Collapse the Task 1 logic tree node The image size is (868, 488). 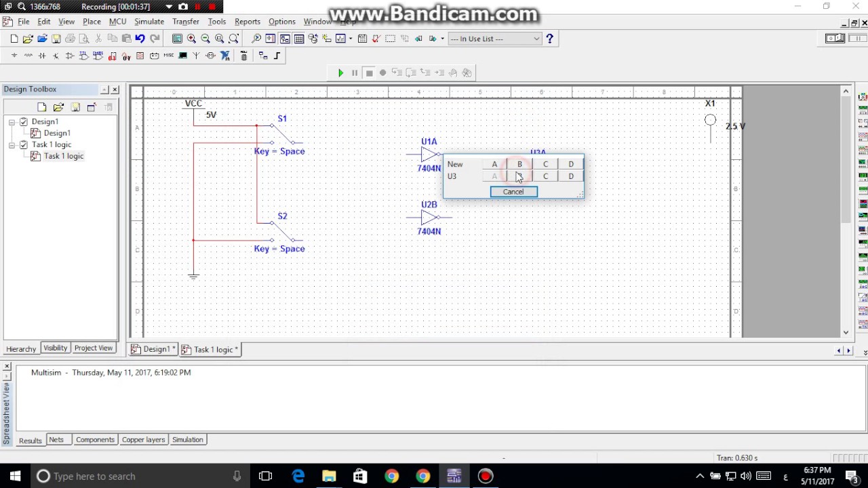click(x=12, y=144)
